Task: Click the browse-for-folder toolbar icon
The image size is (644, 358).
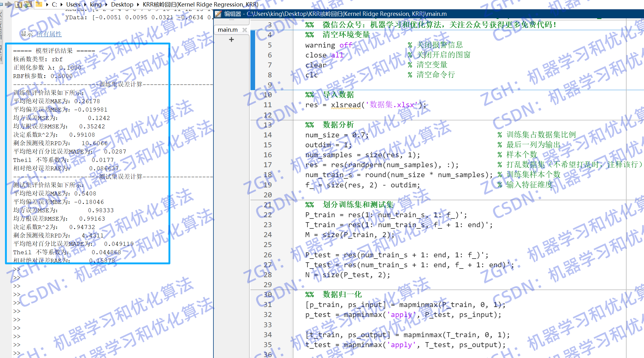Action: pyautogui.click(x=28, y=4)
